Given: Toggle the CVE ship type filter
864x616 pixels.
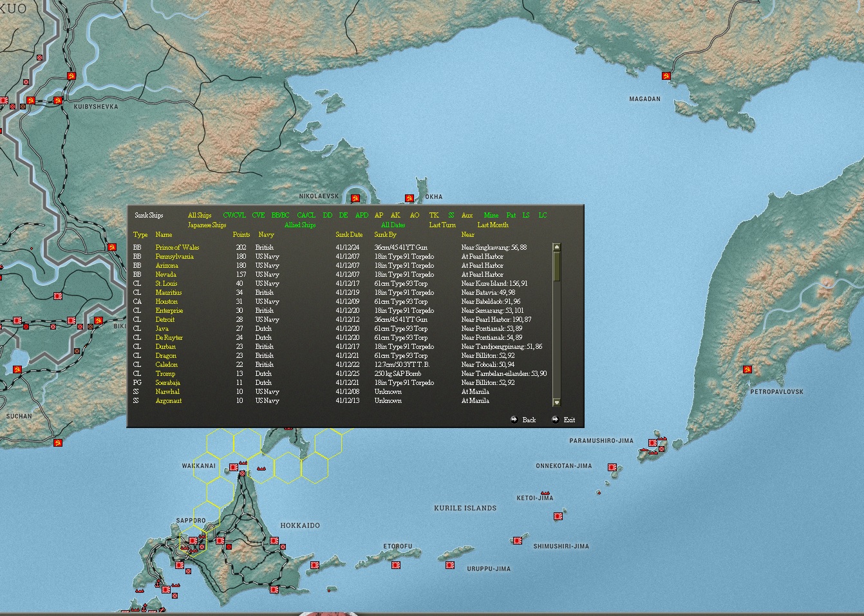Looking at the screenshot, I should click(258, 215).
